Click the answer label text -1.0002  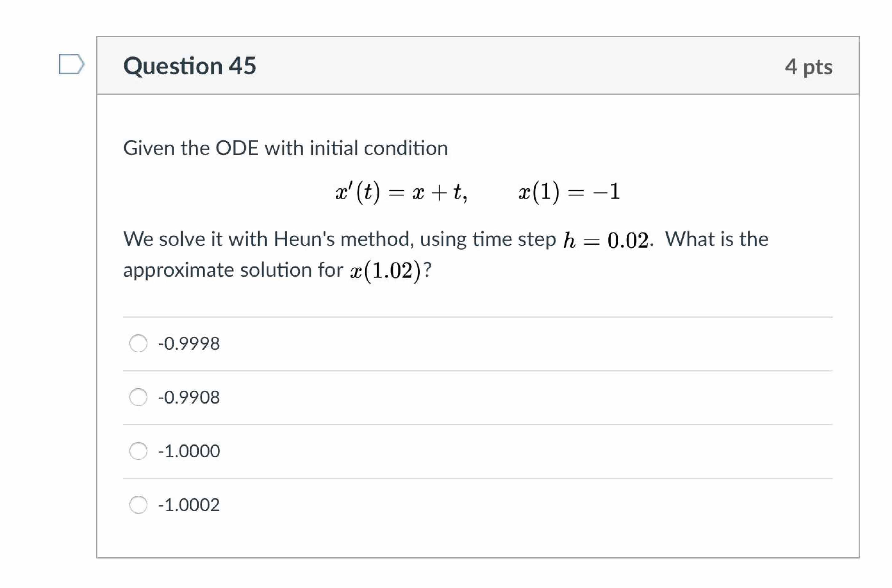(x=189, y=505)
